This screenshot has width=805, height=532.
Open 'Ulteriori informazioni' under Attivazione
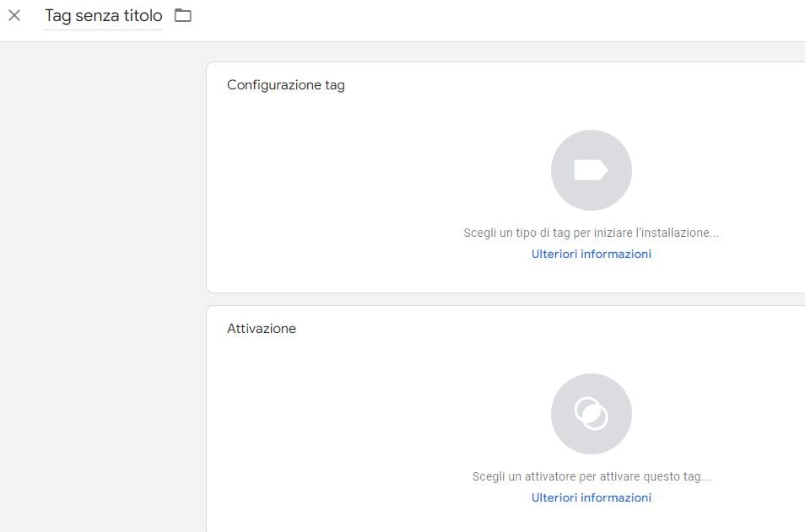point(591,497)
